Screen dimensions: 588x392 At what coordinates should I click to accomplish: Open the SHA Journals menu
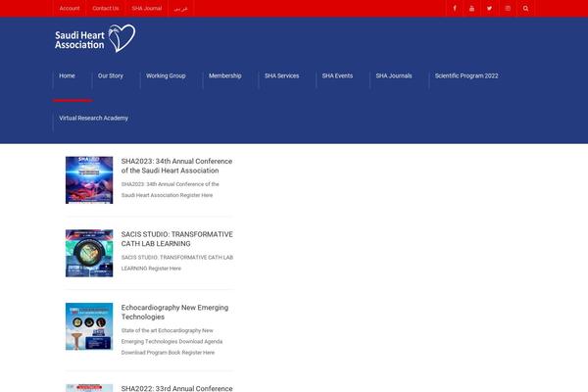tap(394, 75)
